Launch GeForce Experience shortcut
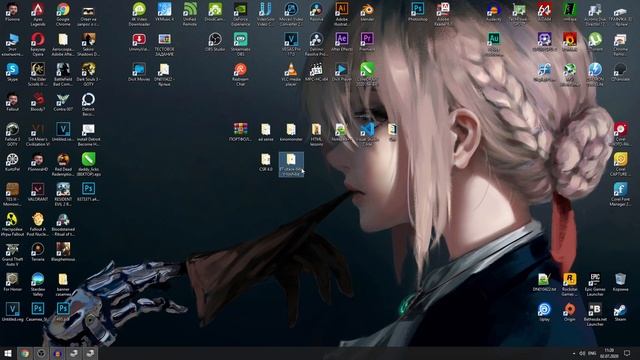Screen dimensions: 640x360 (x=240, y=13)
